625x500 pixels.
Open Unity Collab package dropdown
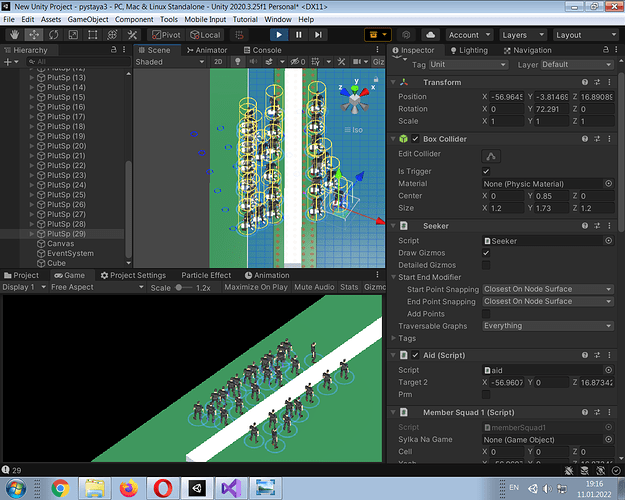click(x=377, y=35)
